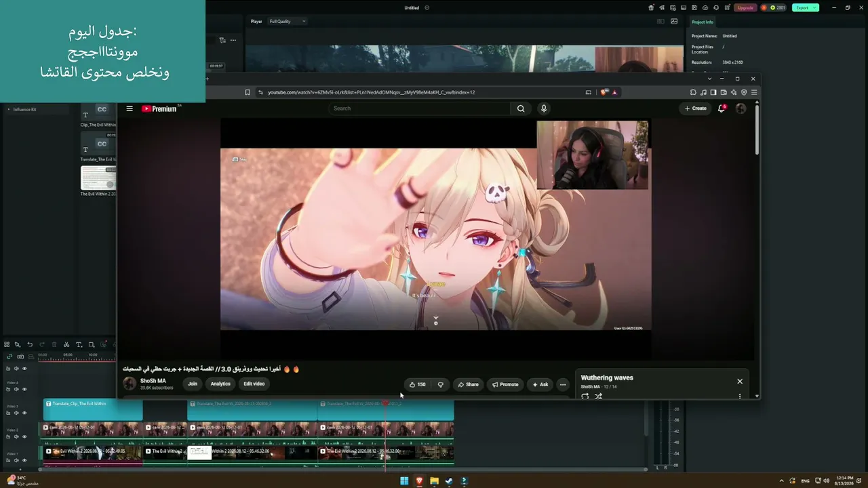Screen dimensions: 868x488
Task: Open the browser extensions puzzle icon
Action: click(693, 92)
